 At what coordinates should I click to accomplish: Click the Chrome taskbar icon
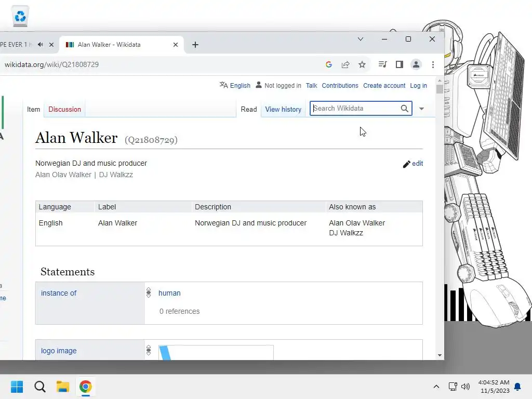[x=86, y=387]
